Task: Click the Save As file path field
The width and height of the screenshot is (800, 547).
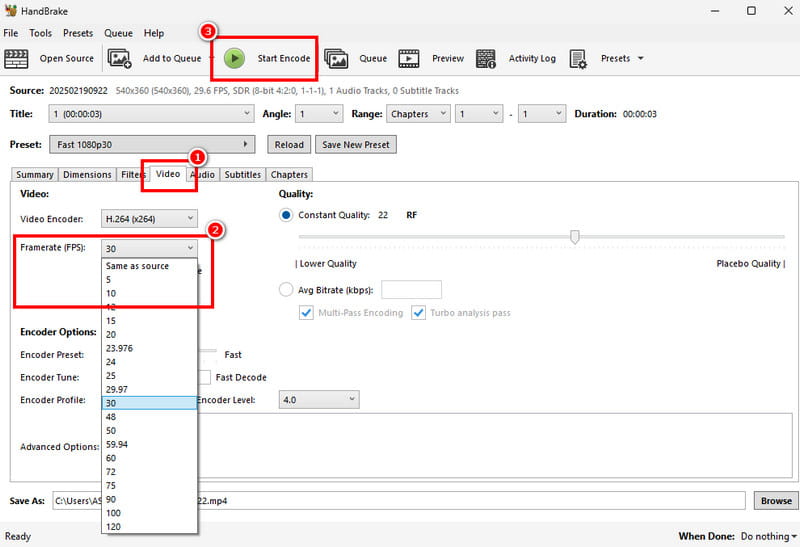Action: 399,501
